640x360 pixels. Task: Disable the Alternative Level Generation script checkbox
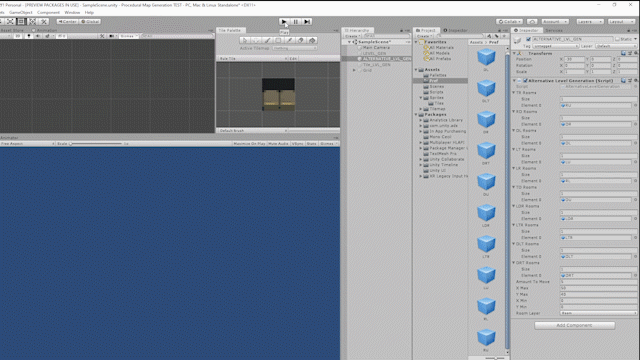tap(525, 81)
